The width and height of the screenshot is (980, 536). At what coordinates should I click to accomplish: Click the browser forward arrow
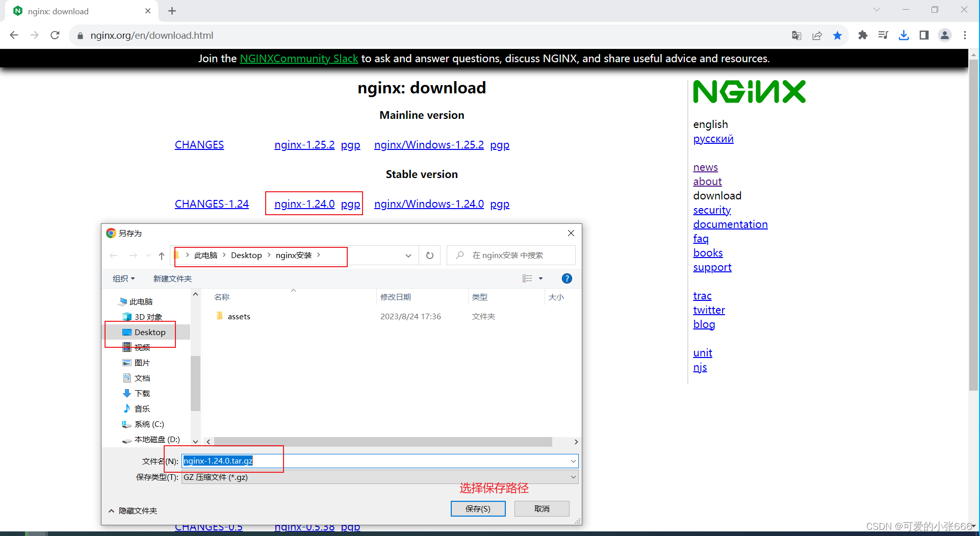[x=34, y=35]
